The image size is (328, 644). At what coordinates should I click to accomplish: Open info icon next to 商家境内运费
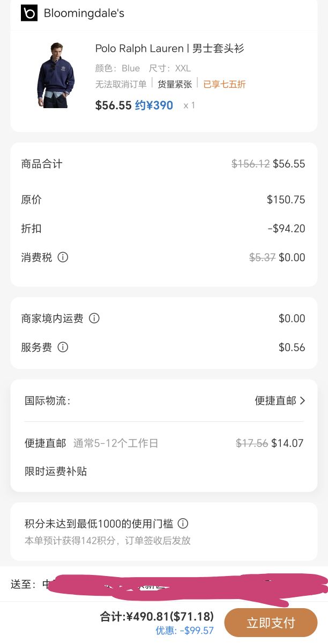94,319
